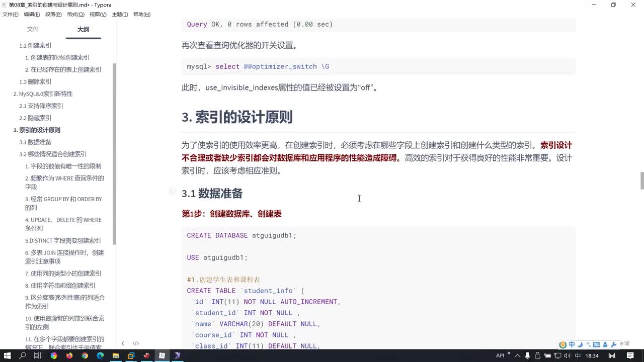The height and width of the screenshot is (362, 644).
Task: Click the code line USE atguigudb1;
Action: pyautogui.click(x=217, y=257)
